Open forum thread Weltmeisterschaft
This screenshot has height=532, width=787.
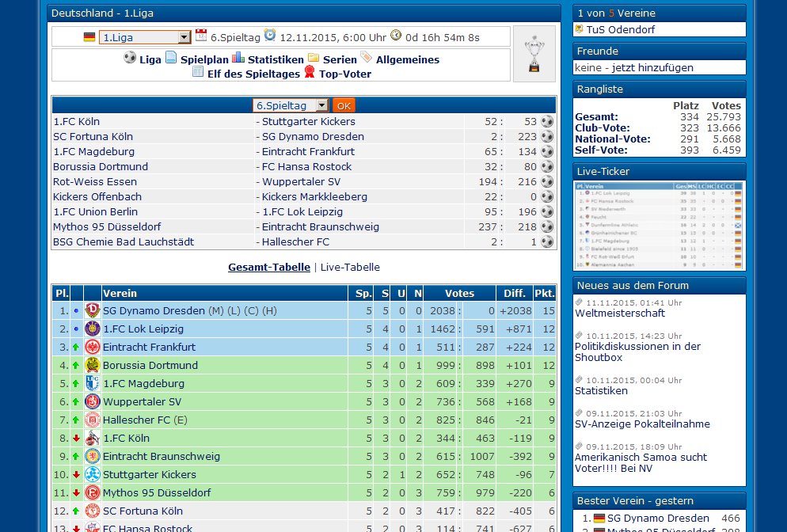620,313
